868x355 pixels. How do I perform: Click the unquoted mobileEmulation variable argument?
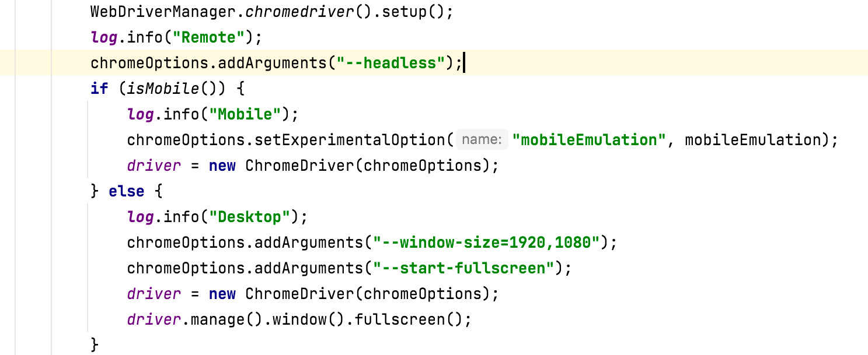[x=752, y=140]
